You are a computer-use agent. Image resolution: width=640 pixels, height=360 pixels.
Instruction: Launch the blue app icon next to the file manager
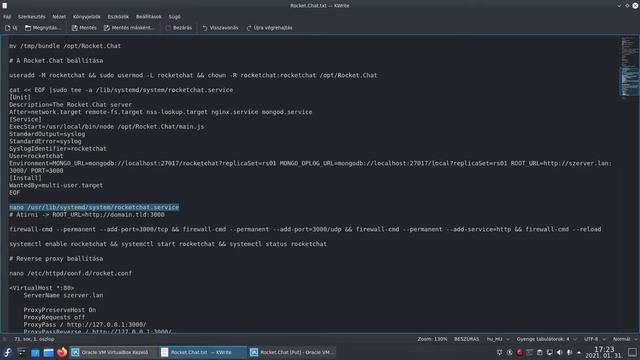point(35,352)
